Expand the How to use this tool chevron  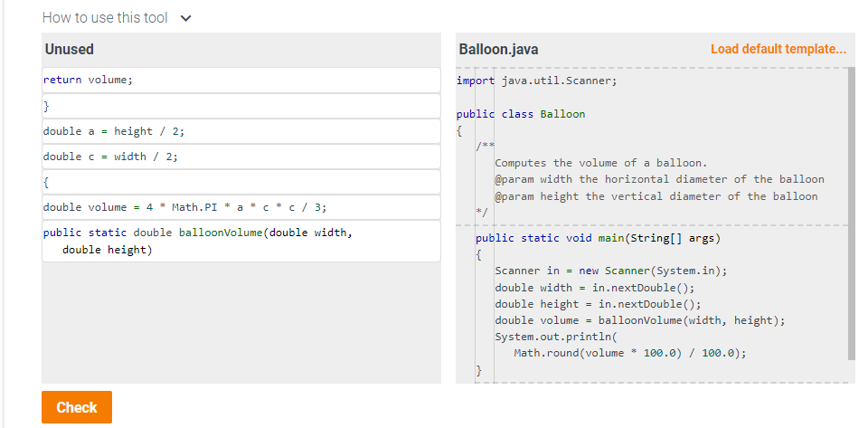(186, 18)
